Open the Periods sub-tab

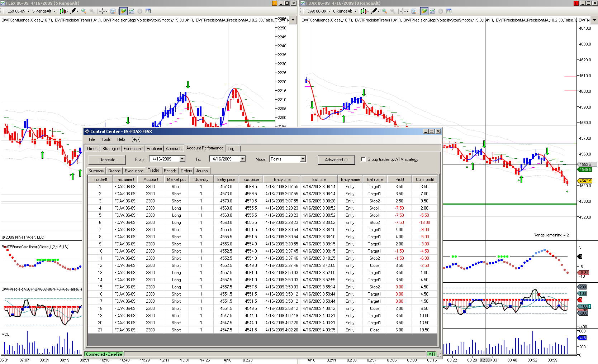click(x=170, y=171)
